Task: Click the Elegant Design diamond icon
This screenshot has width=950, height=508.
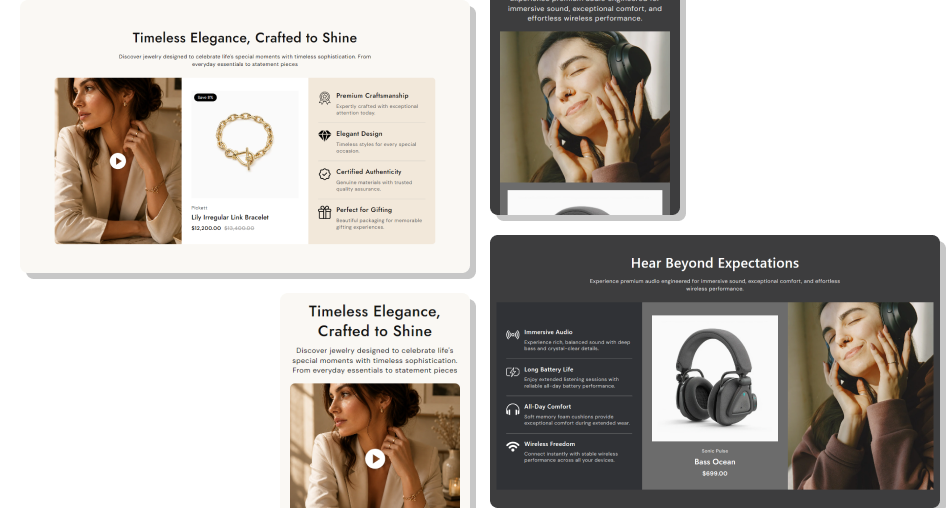Action: tap(325, 135)
